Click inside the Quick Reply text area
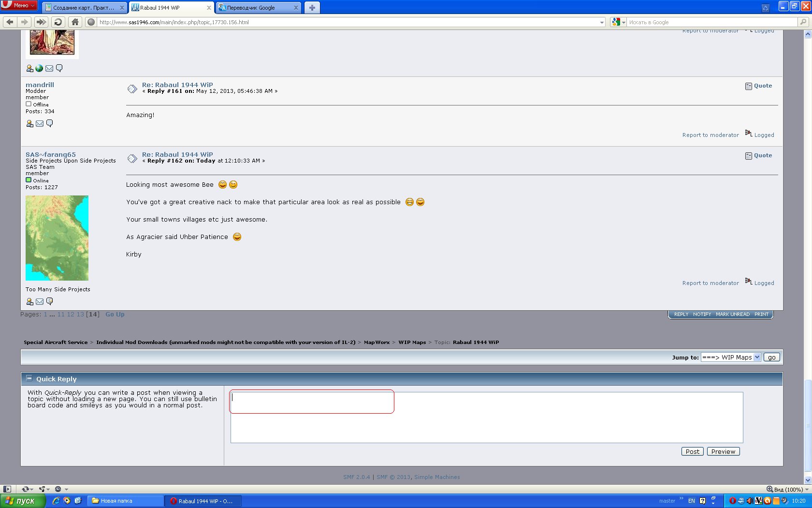812x508 pixels. [487, 417]
